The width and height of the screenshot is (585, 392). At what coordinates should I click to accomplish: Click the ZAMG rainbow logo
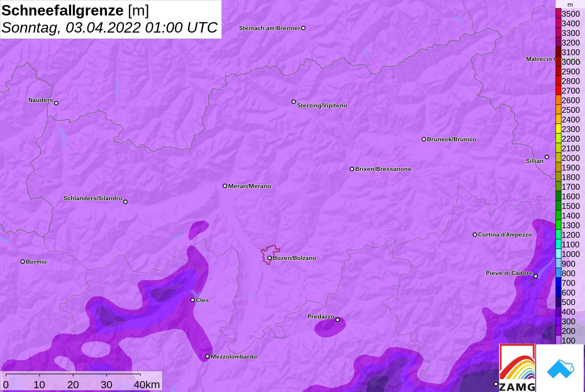pos(517,368)
